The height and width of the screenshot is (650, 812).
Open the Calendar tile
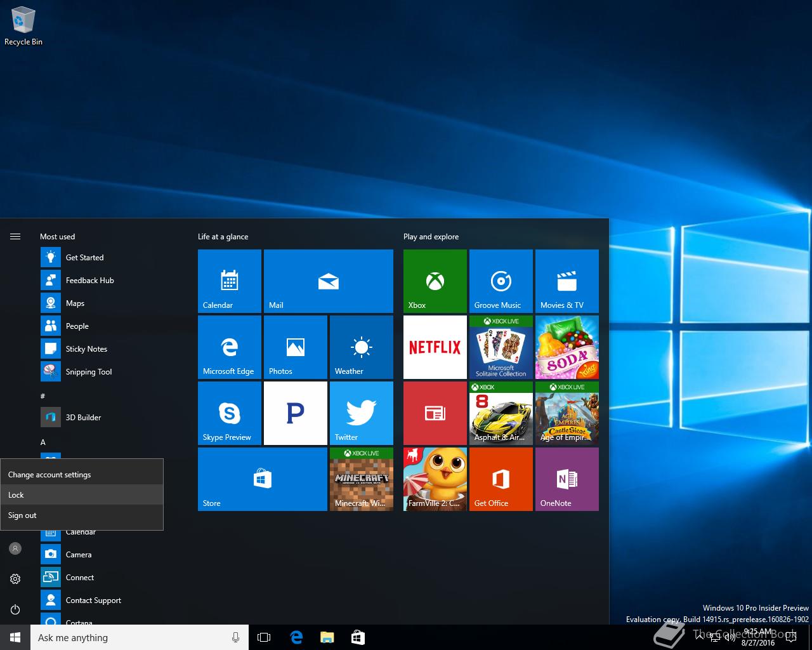coord(230,281)
